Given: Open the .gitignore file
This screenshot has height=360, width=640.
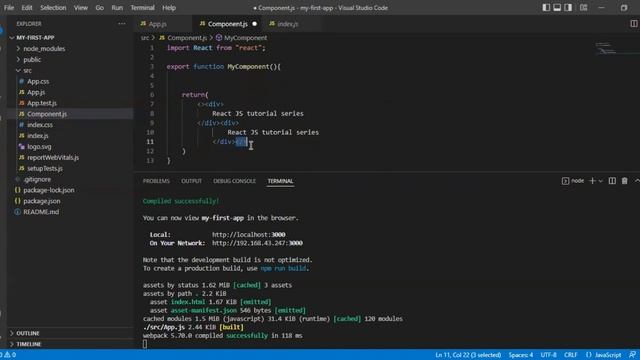Looking at the screenshot, I should [37, 179].
